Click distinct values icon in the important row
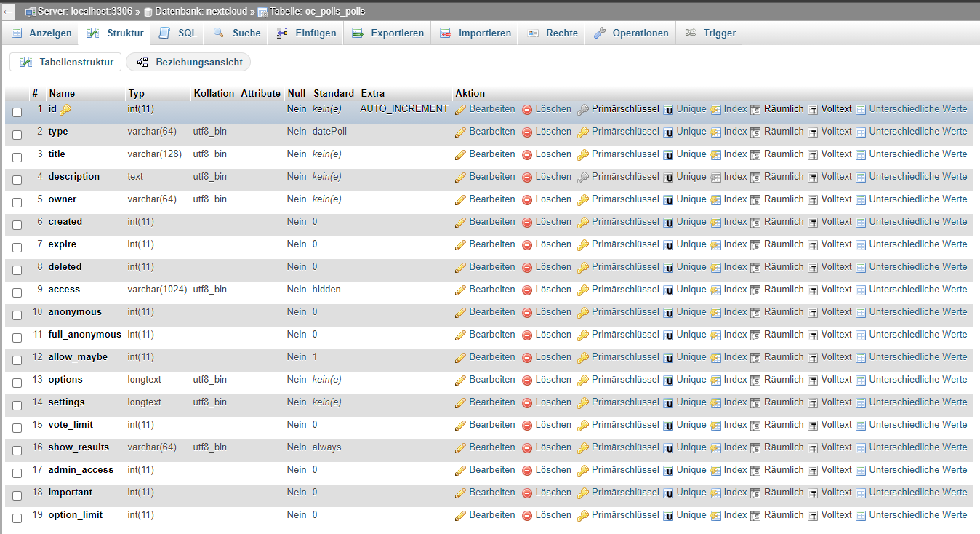Image resolution: width=980 pixels, height=534 pixels. (861, 493)
